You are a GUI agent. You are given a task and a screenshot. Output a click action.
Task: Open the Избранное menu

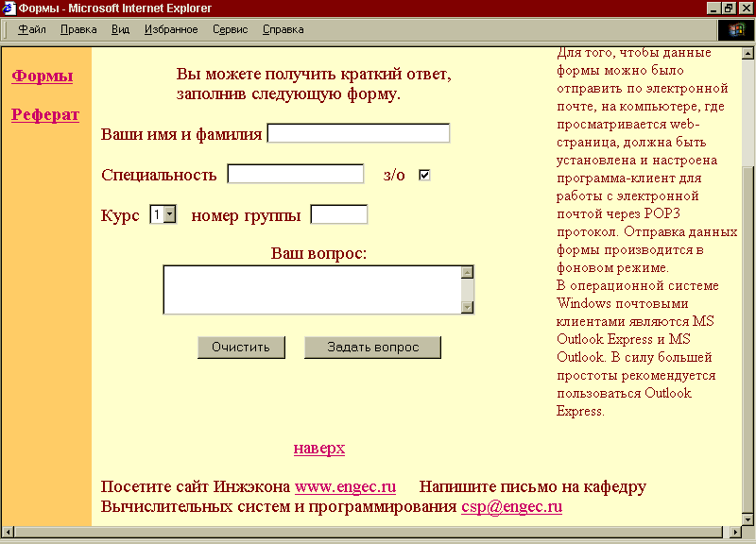171,30
